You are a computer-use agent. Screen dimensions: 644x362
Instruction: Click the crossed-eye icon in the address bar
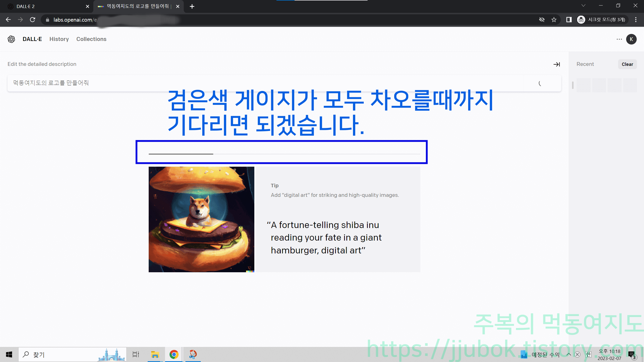[542, 20]
